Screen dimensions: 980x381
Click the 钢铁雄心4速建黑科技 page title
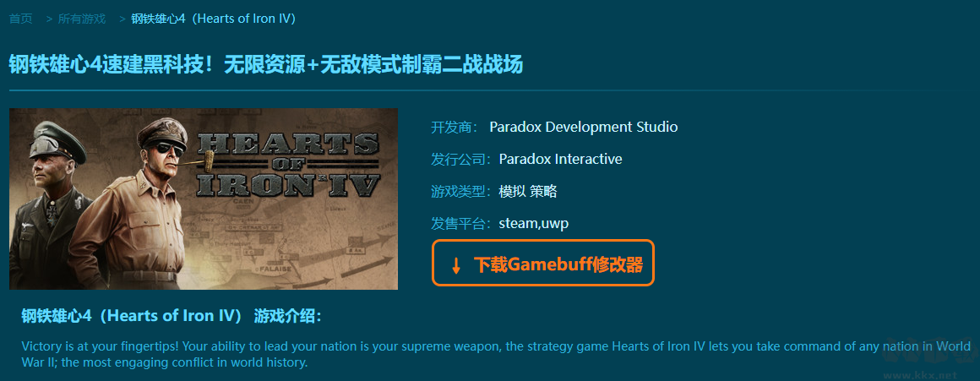pyautogui.click(x=265, y=64)
